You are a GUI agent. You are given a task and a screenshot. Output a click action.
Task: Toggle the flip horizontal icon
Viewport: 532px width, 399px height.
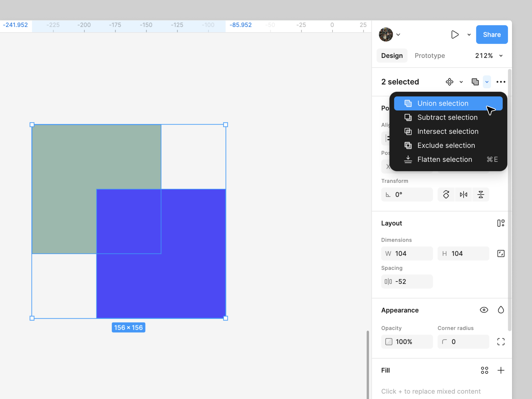(x=463, y=194)
